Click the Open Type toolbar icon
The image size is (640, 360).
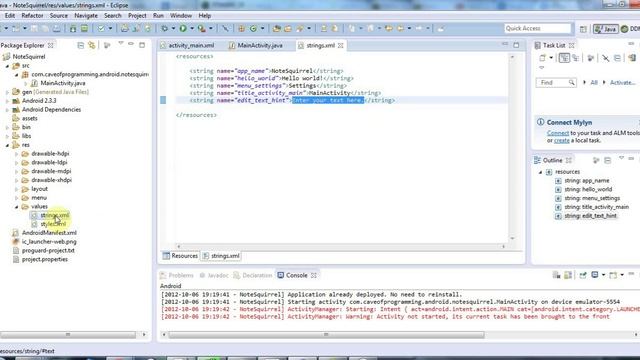pyautogui.click(x=277, y=28)
